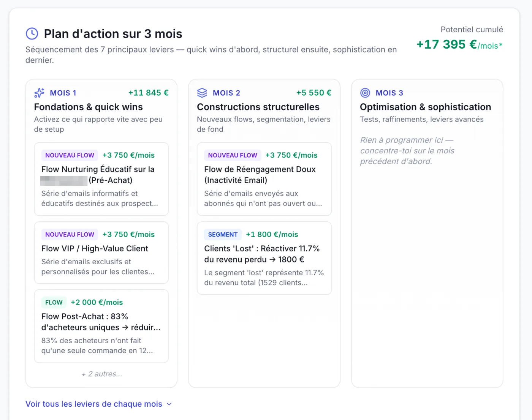Click the sparkle icon next to MOIS 1
Image resolution: width=532 pixels, height=420 pixels.
point(39,93)
